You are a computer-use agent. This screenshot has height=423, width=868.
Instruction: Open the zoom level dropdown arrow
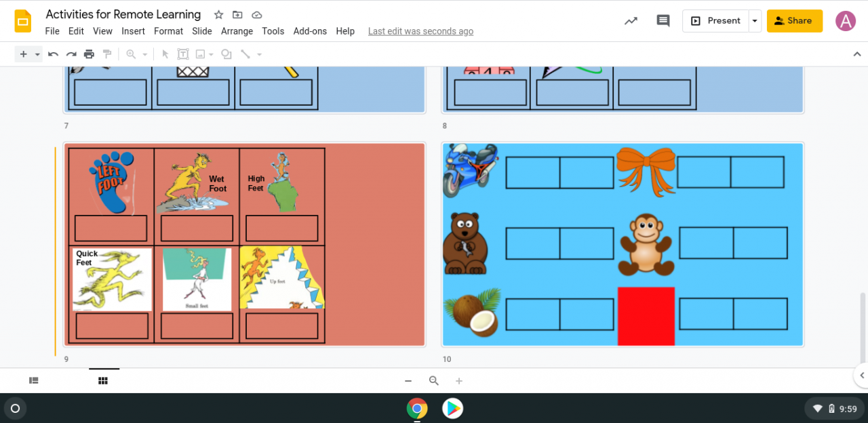144,54
